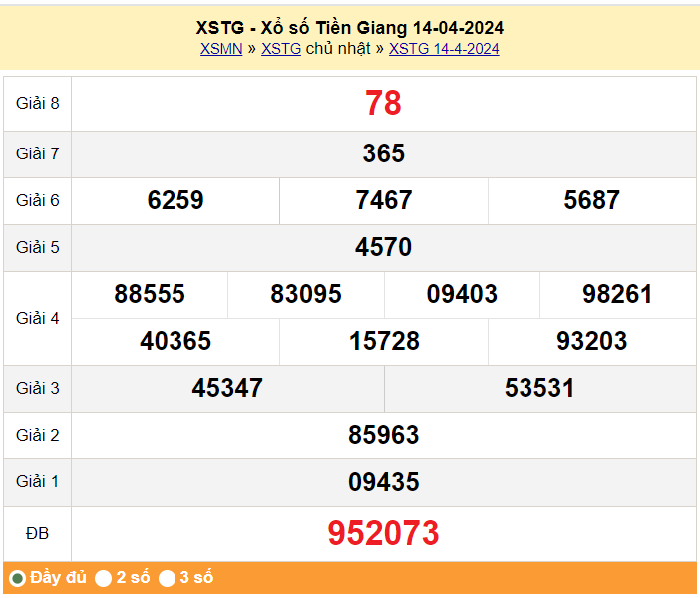Click the Giải 3 number 53531

coord(539,388)
